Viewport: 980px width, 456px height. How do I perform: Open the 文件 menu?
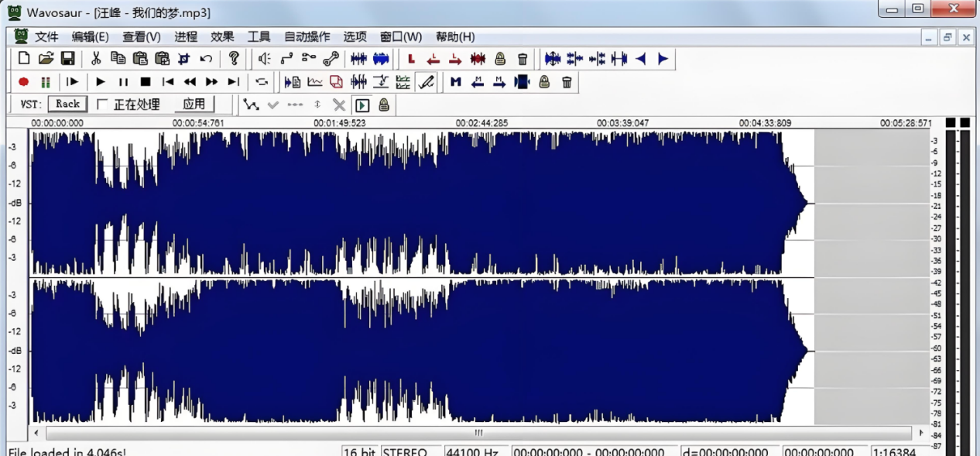click(x=46, y=36)
